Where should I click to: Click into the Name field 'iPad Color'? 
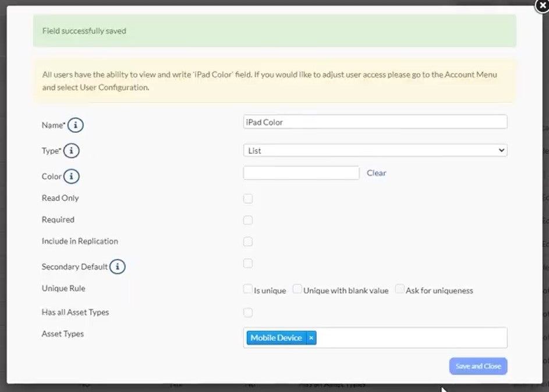point(376,122)
